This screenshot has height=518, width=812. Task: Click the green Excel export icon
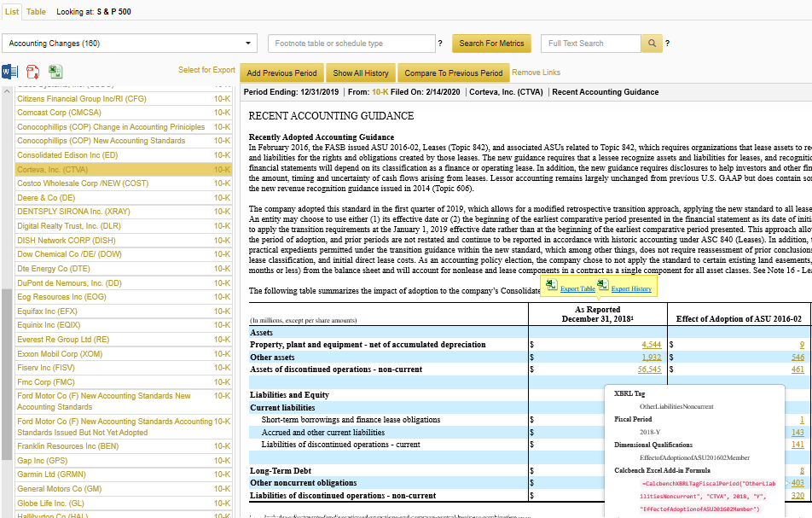point(55,72)
